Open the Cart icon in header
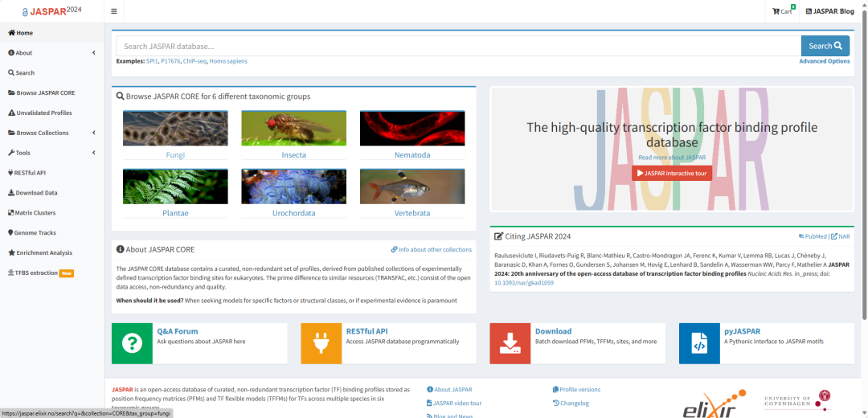Screen dimensions: 868x418 784,11
